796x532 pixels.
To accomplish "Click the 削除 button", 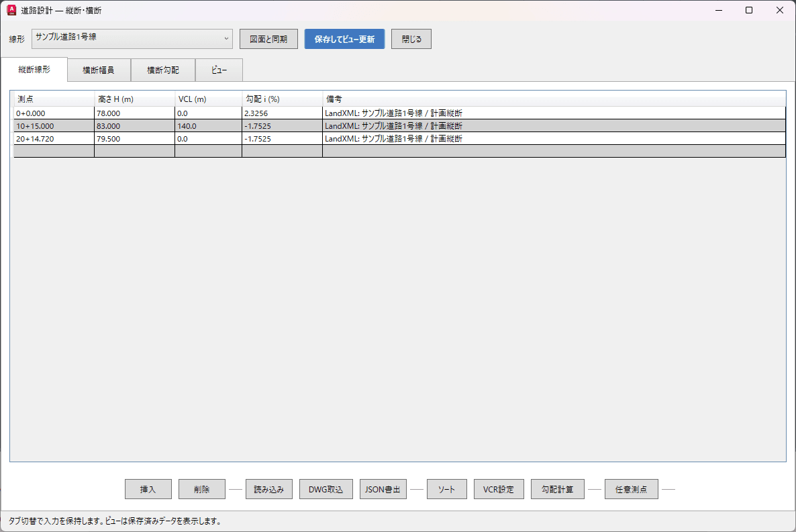I will pos(202,489).
